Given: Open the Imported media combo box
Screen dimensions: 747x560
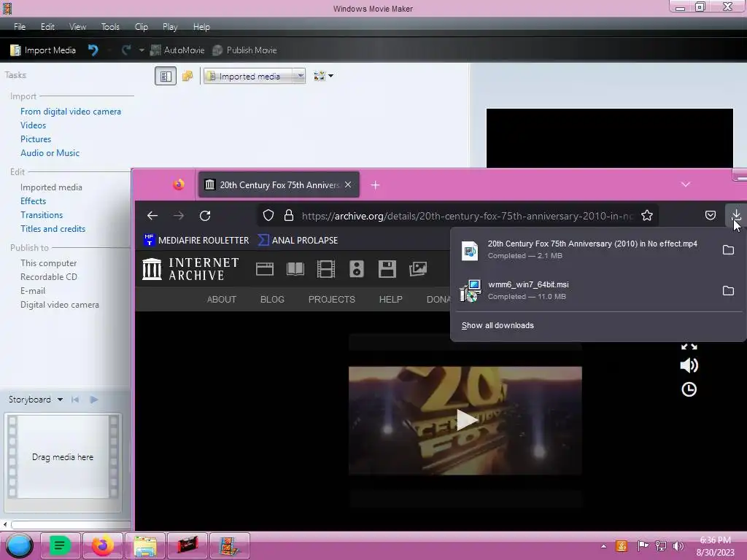Looking at the screenshot, I should coord(255,76).
